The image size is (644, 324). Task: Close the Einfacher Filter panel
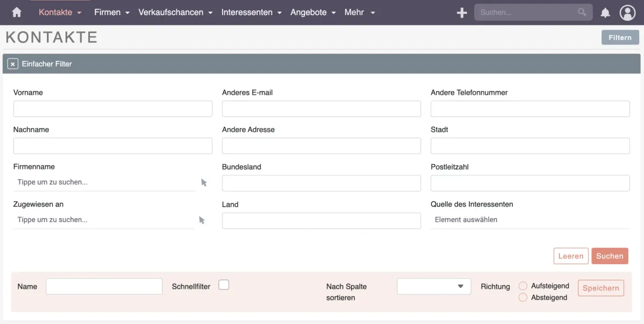[12, 64]
